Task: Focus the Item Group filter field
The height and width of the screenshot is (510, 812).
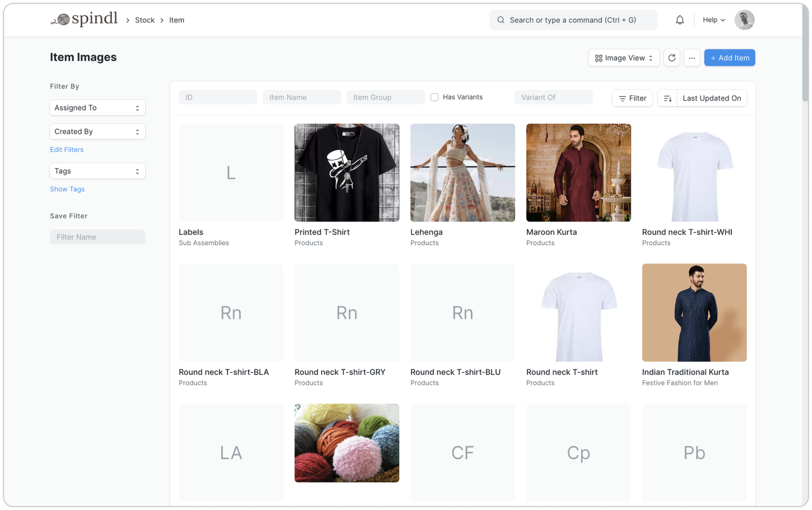Action: click(x=386, y=97)
